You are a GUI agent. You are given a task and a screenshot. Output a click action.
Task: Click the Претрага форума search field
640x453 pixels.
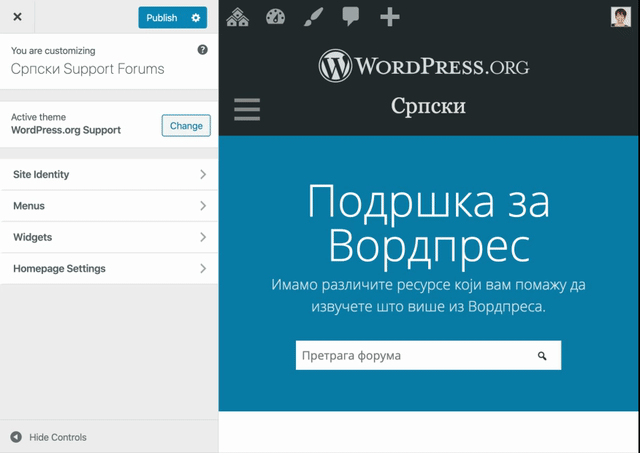[x=410, y=356]
